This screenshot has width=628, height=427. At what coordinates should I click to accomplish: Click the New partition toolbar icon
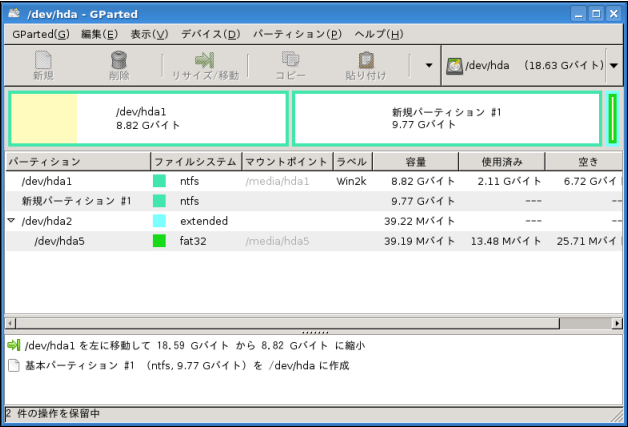(x=42, y=61)
